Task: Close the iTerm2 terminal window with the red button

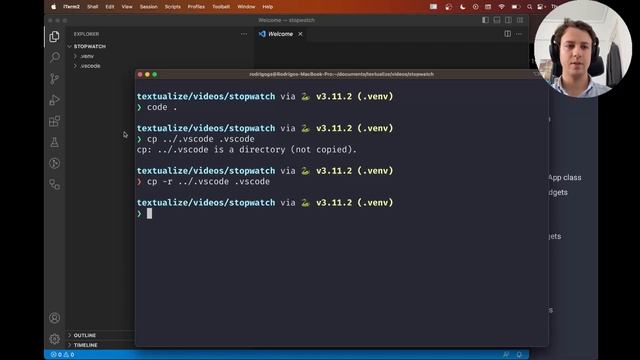Action: 140,74
